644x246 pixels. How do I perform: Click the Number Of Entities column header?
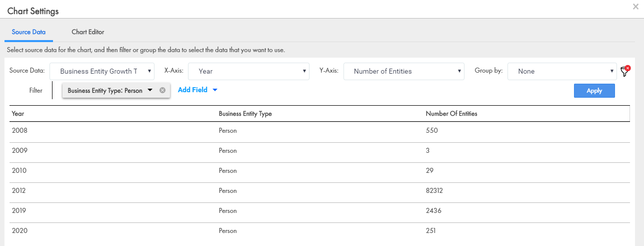451,114
